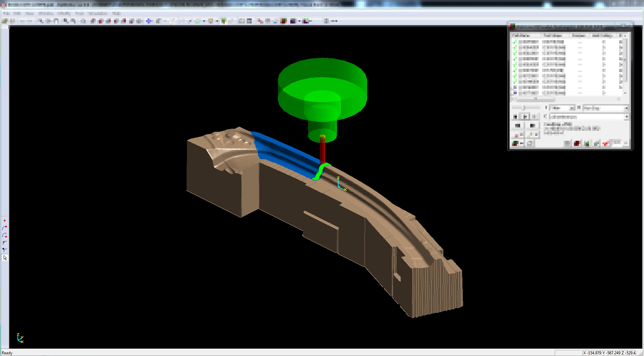The width and height of the screenshot is (644, 356).
Task: Open the Window menu
Action: (46, 13)
